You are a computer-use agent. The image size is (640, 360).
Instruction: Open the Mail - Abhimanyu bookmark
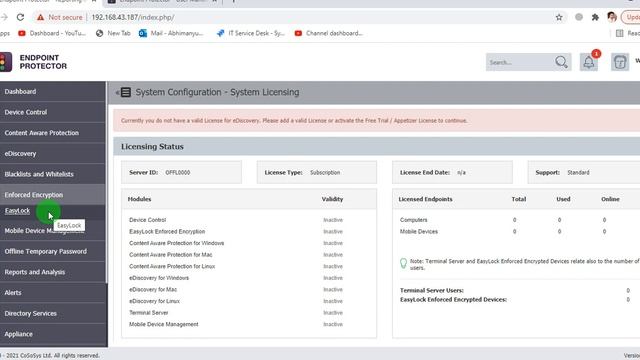point(171,33)
